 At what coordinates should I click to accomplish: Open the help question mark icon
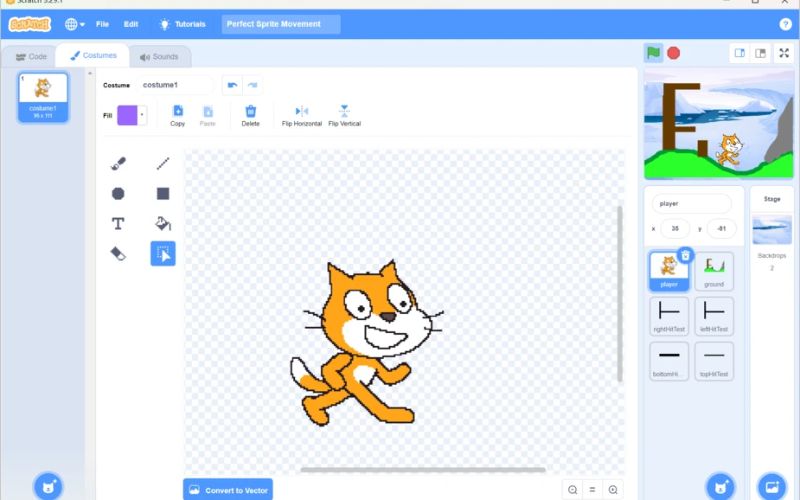tap(785, 24)
